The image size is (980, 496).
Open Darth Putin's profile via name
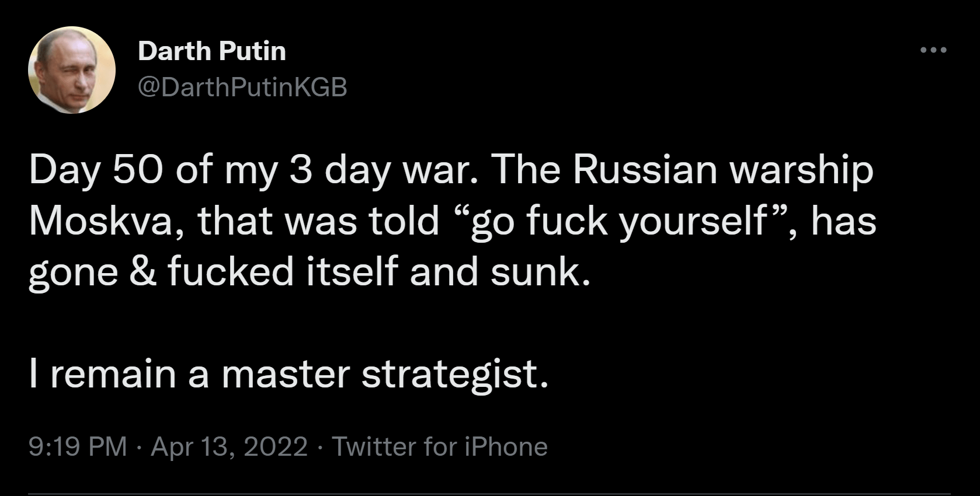(x=213, y=51)
